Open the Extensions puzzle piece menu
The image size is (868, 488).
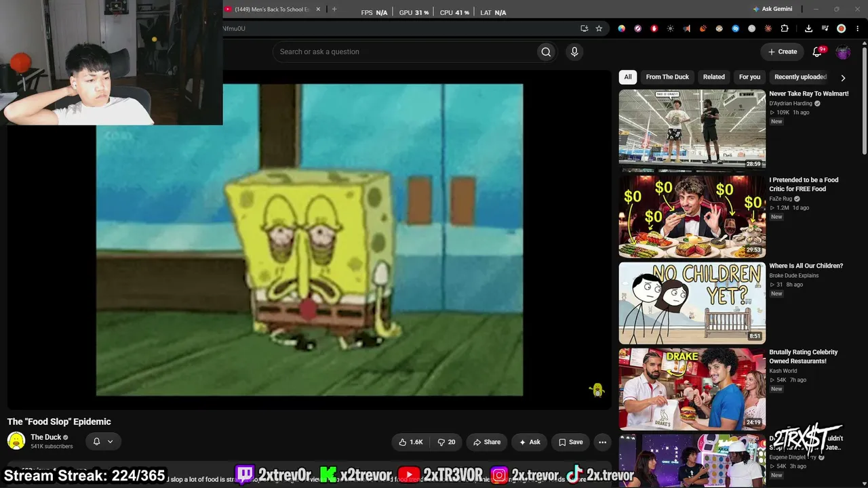785,28
